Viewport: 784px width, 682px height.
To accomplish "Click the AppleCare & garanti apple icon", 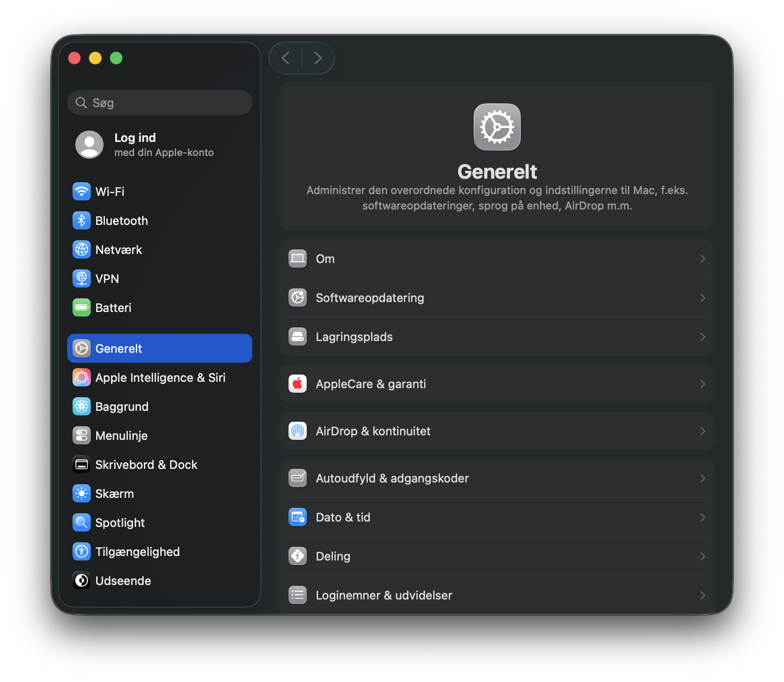I will click(x=298, y=384).
